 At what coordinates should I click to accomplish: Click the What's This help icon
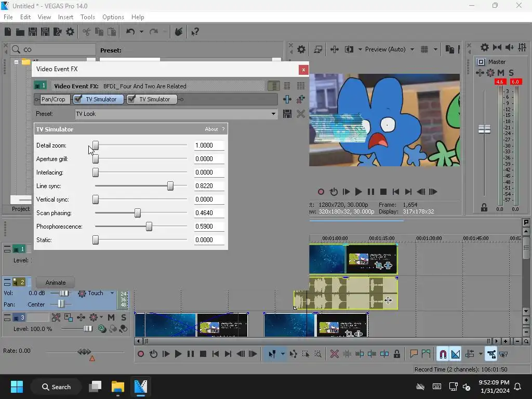tap(195, 32)
